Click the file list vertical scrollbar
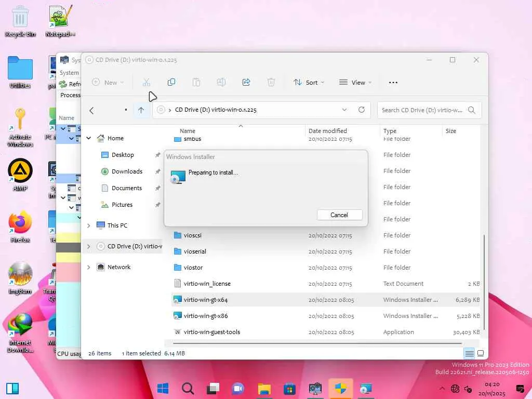Viewport: 532px width, 399px height. (x=484, y=282)
